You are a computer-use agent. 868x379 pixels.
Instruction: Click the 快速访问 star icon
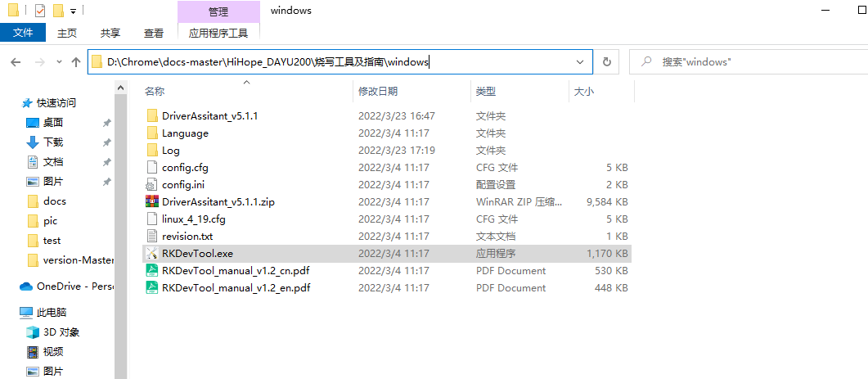pos(26,103)
